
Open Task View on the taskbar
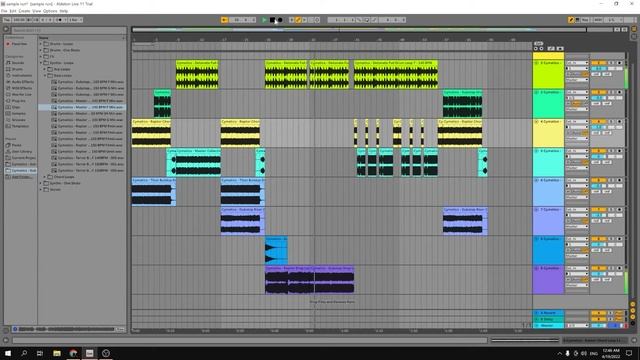[x=40, y=353]
